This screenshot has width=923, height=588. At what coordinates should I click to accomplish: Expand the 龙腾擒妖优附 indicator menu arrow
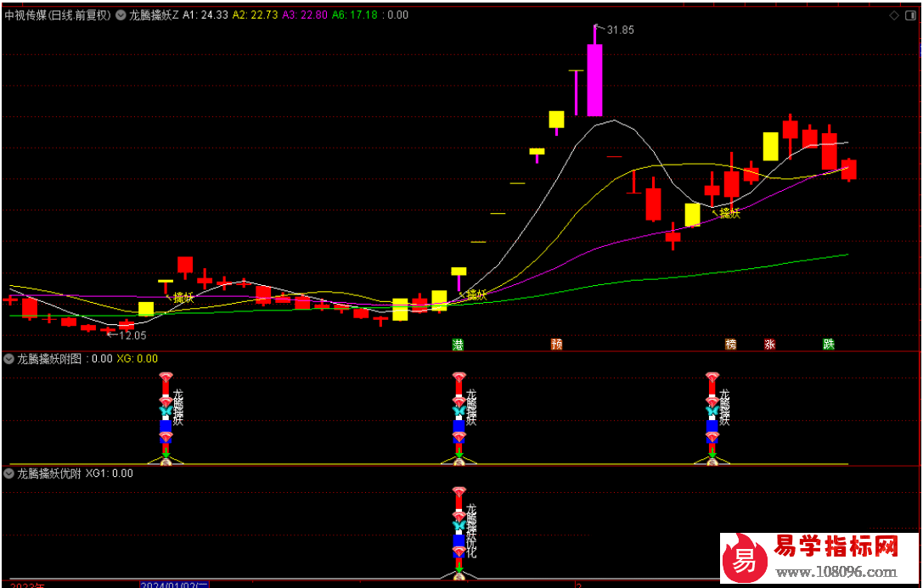[x=9, y=473]
